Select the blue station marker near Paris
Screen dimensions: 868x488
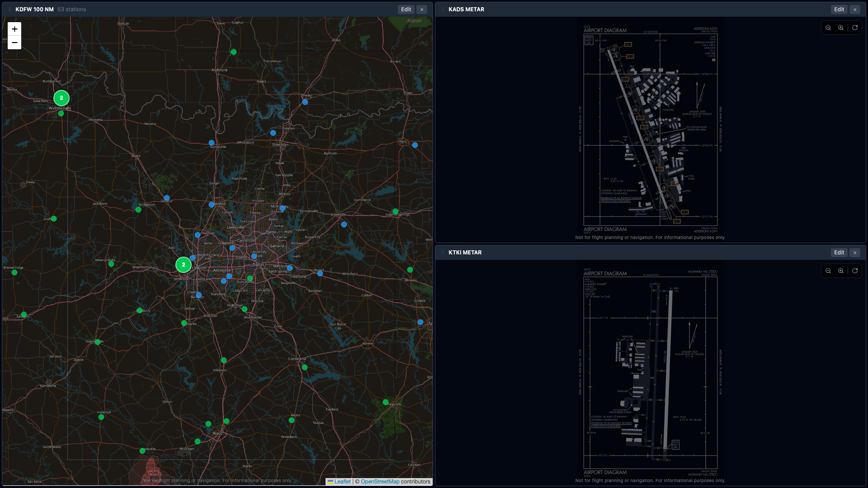click(415, 145)
